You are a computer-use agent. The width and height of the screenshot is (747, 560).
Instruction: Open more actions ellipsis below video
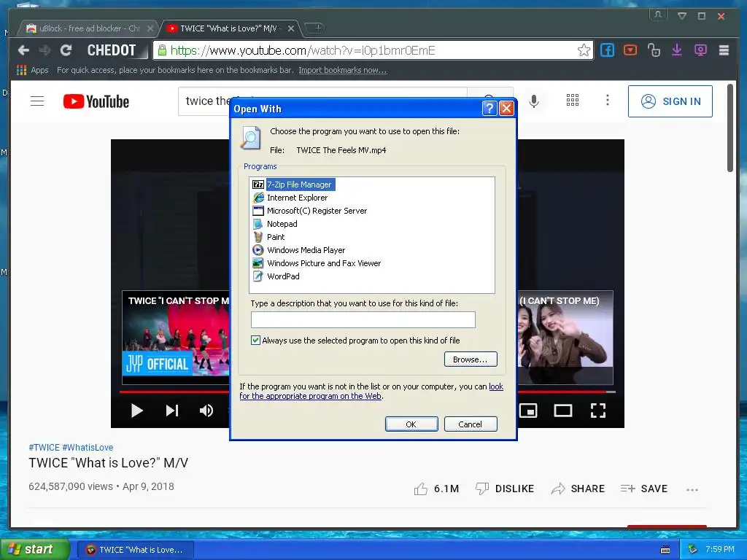[x=692, y=489]
